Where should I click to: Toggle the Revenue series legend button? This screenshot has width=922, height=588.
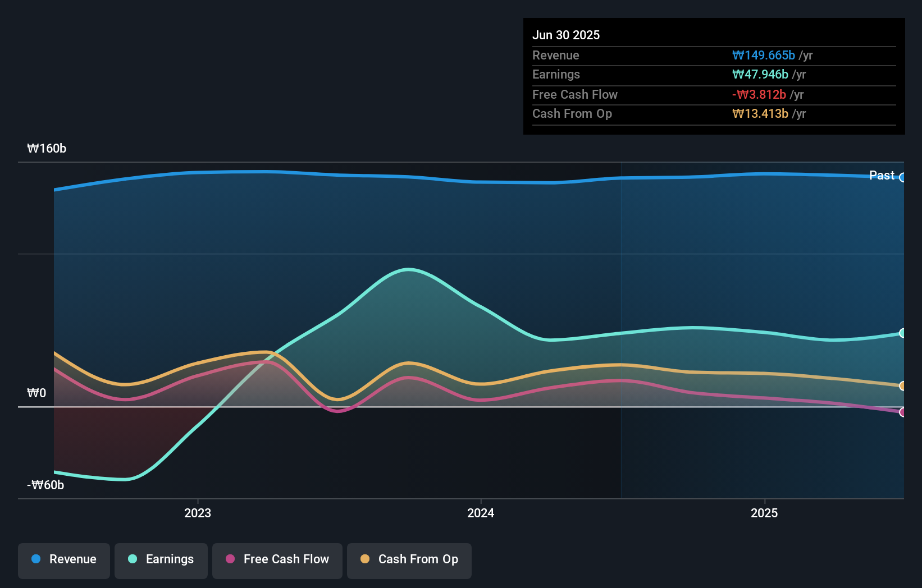(x=64, y=561)
